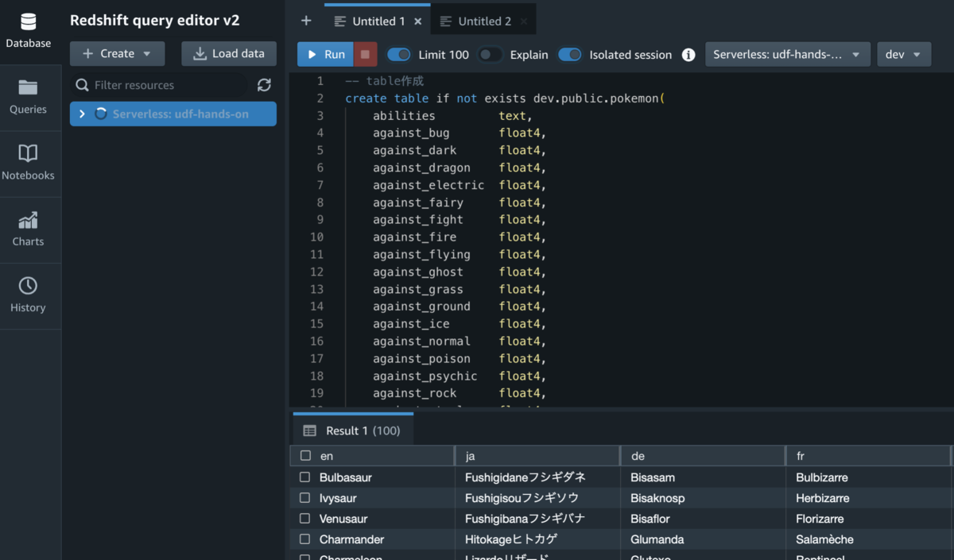Click the refresh resources icon
The width and height of the screenshot is (954, 560).
[264, 85]
